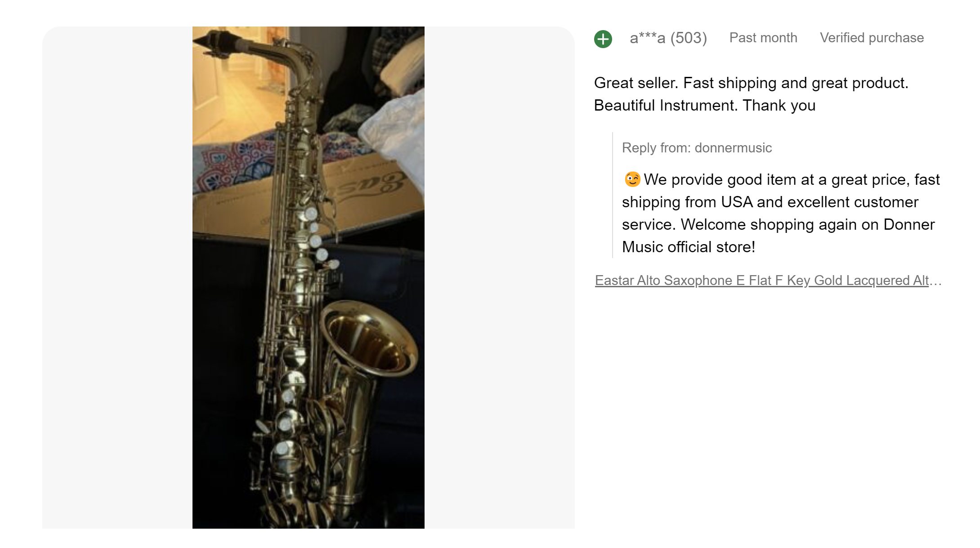Click the Music official store! line

click(x=689, y=247)
